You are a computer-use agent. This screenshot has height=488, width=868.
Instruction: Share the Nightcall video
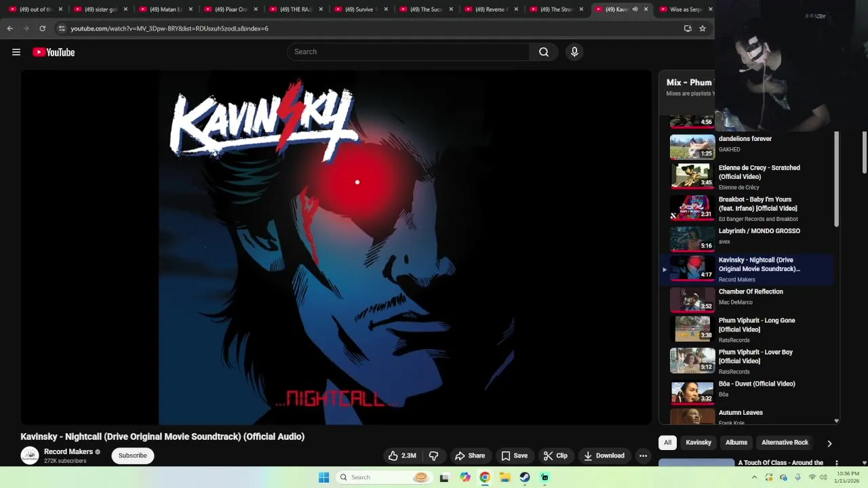(x=470, y=455)
